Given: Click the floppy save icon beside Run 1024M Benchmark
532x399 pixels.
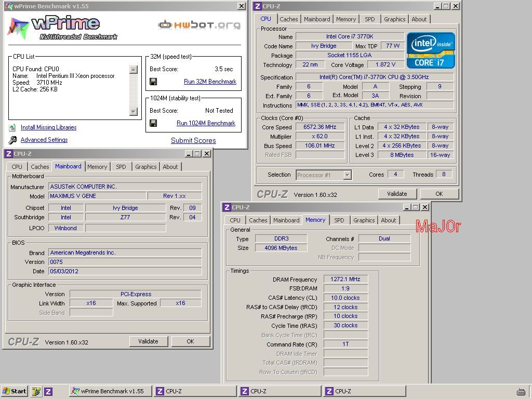Looking at the screenshot, I should pos(153,123).
